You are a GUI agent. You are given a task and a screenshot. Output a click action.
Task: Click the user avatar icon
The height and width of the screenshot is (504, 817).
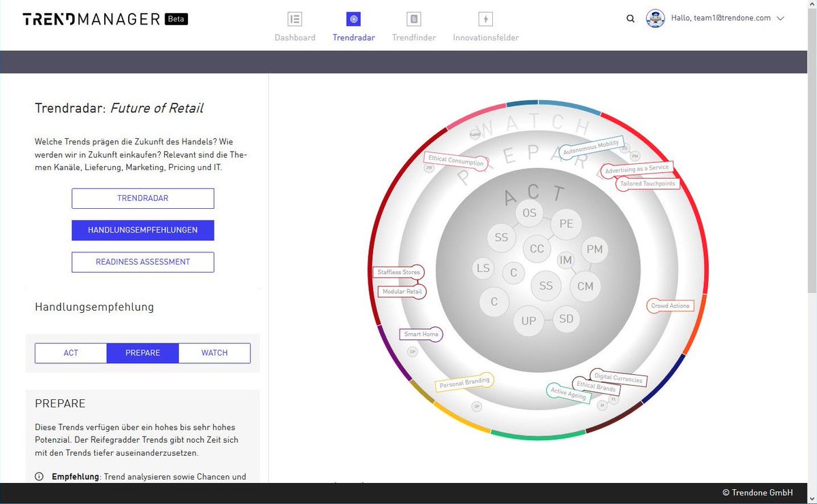655,18
